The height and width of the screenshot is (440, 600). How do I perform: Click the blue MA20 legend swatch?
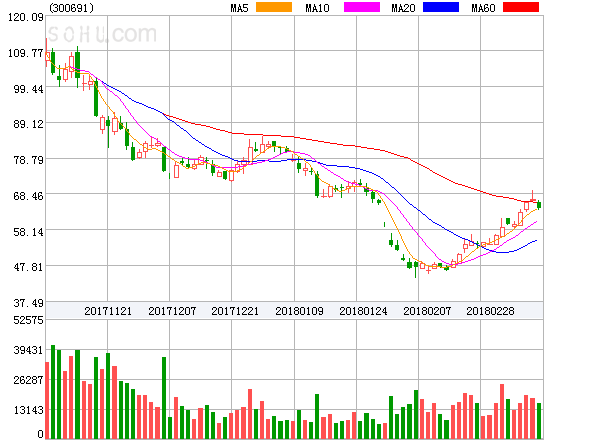(441, 7)
